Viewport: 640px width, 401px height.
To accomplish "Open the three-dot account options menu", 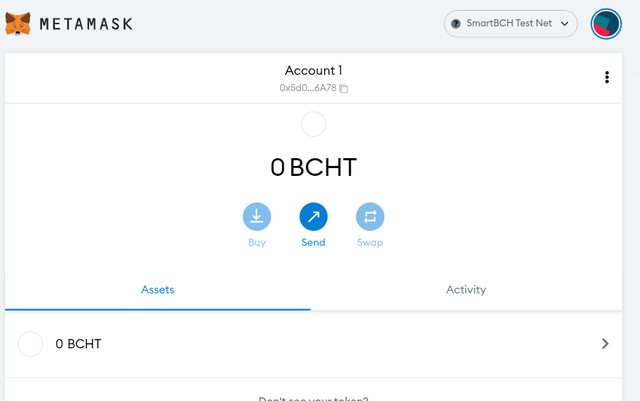I will [x=607, y=77].
